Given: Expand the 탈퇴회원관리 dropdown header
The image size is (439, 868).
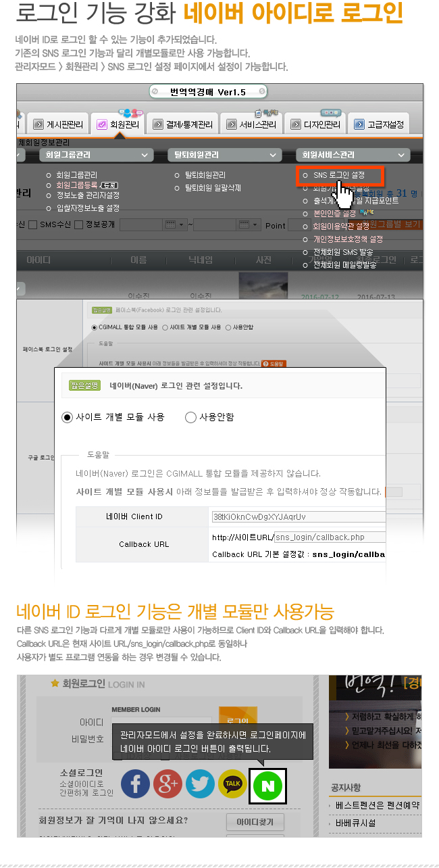Looking at the screenshot, I should pos(224,155).
